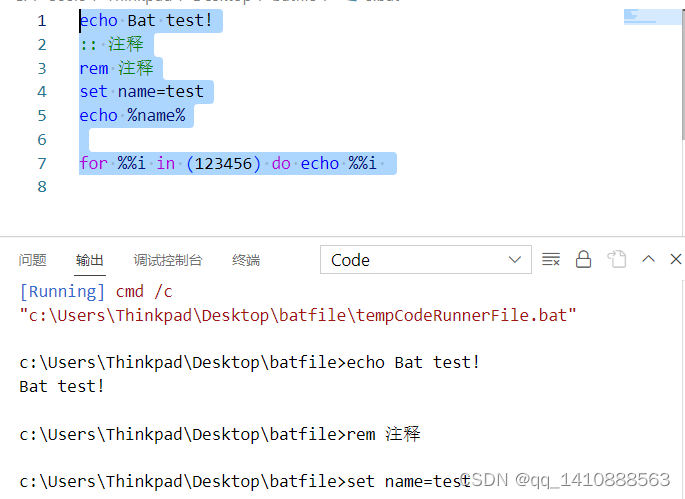Screen dimensions: 685x499
Task: Open the 调试控制台 tab
Action: tap(168, 260)
